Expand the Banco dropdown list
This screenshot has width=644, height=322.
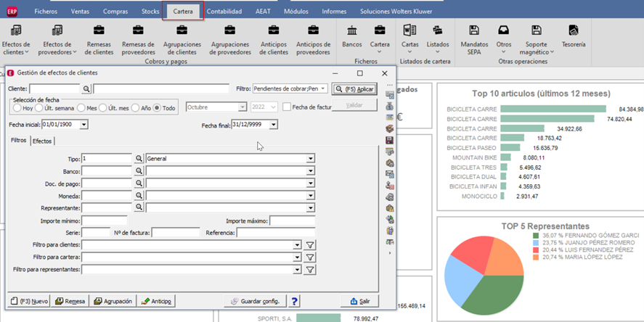point(311,170)
